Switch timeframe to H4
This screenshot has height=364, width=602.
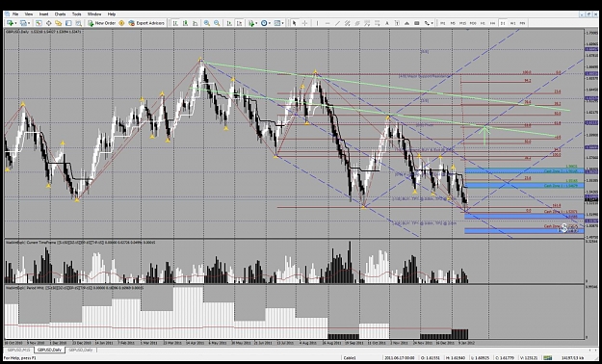point(492,23)
